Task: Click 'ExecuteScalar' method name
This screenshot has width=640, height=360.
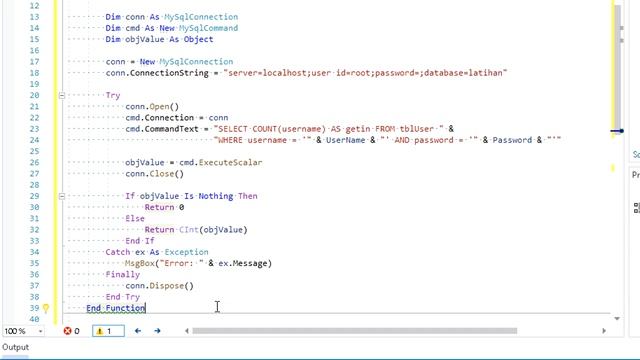Action: 230,162
